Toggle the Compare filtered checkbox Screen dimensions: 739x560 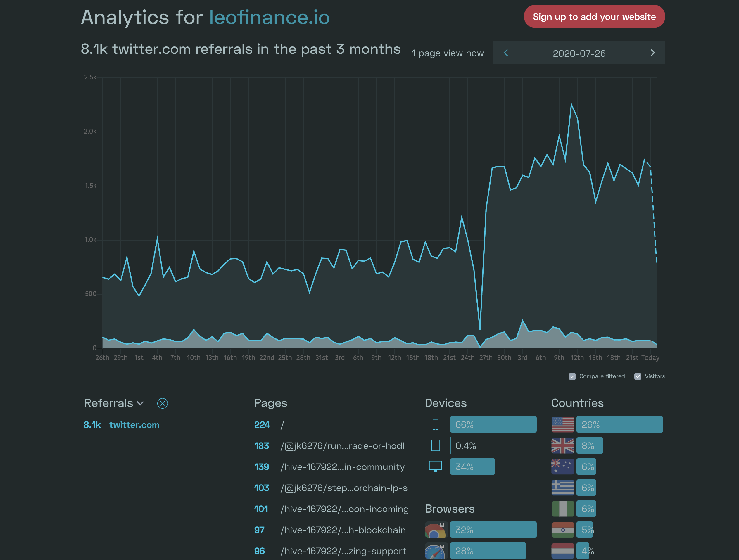pos(572,376)
